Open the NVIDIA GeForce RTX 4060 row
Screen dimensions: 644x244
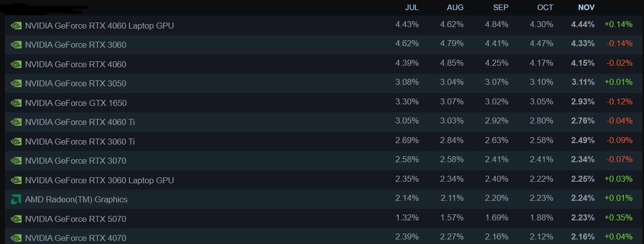coord(75,64)
